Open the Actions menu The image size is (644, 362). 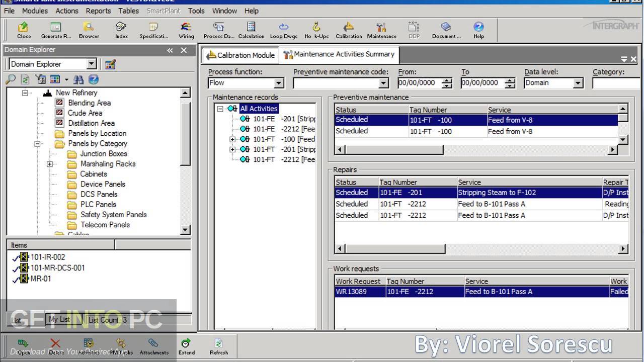pos(66,11)
